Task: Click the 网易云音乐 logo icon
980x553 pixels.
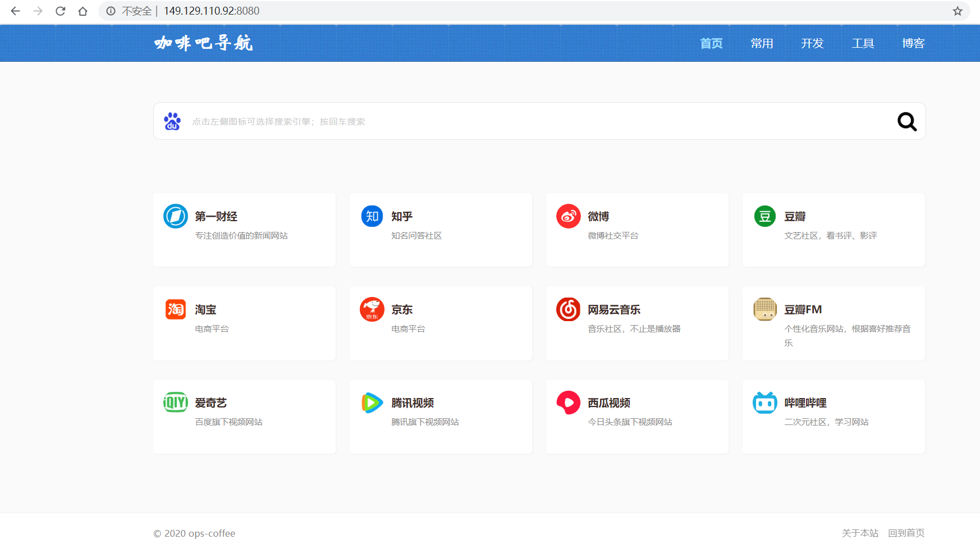Action: [569, 309]
